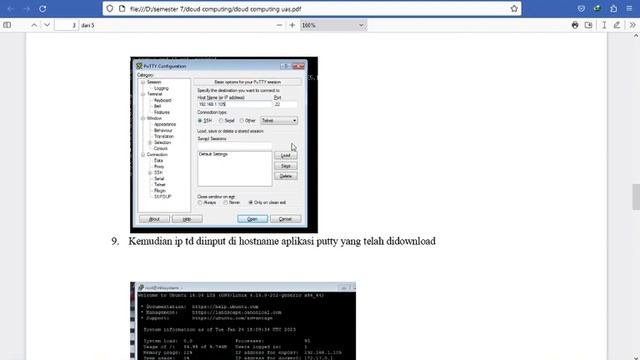Viewport: 640px width, 360px height.
Task: Click the page scrollbar down arrow
Action: (x=636, y=357)
